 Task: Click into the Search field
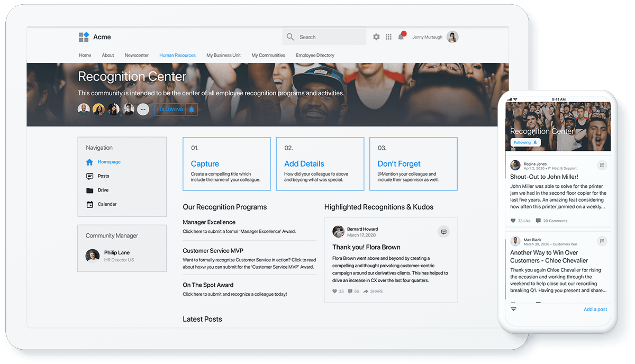pos(324,37)
